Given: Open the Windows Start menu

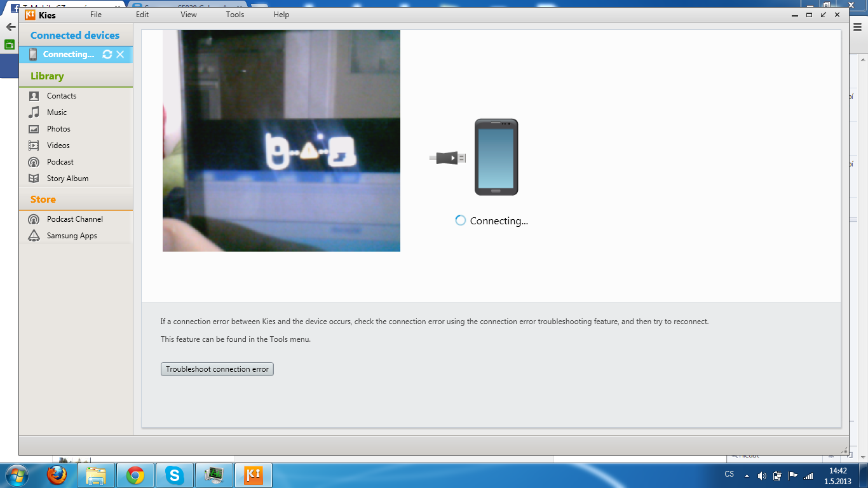Looking at the screenshot, I should [x=17, y=475].
